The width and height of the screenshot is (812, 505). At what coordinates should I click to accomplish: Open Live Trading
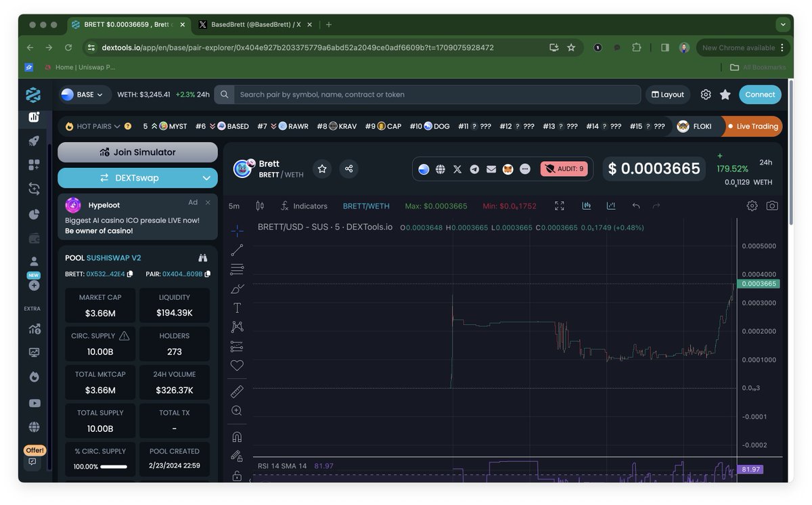[x=752, y=127]
